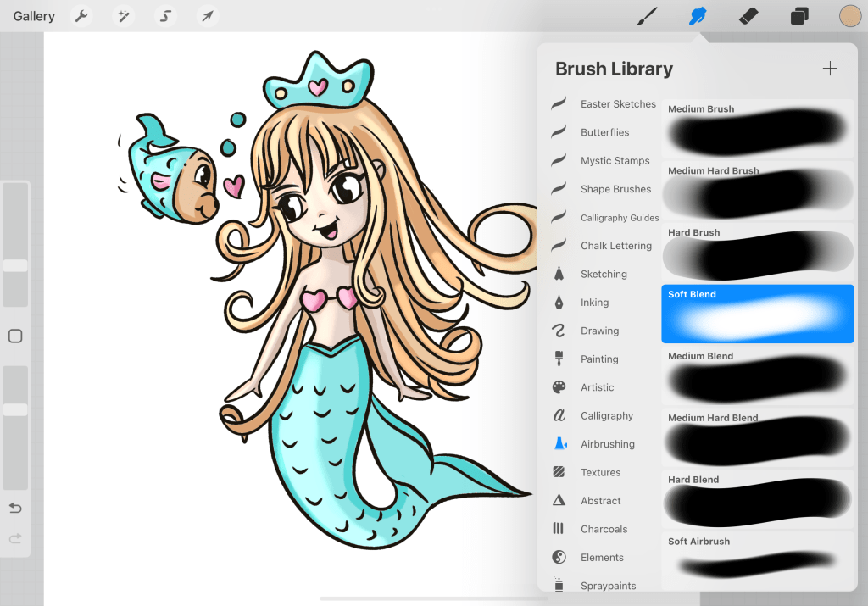Click the brush size slider

(15, 244)
